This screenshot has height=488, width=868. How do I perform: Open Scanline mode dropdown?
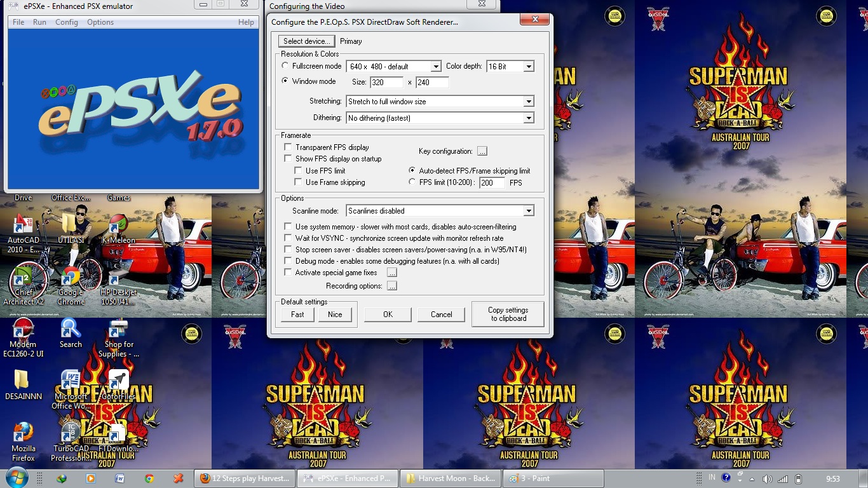(x=528, y=210)
